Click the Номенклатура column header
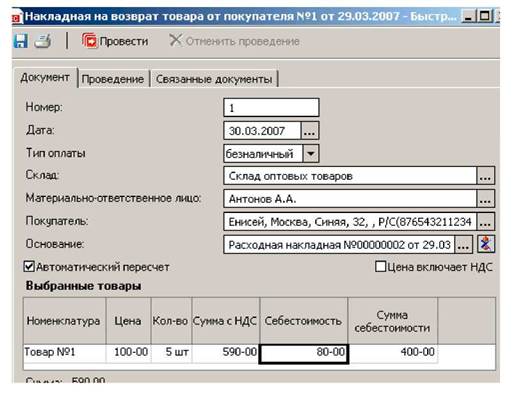 coord(65,321)
